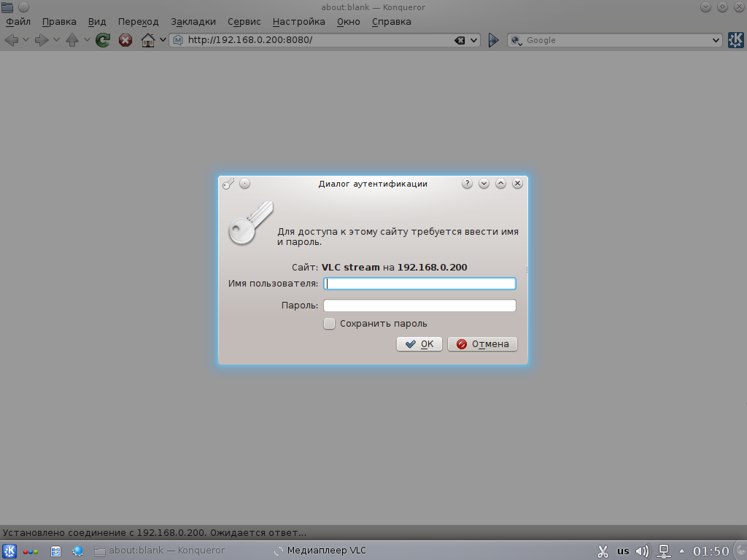747x560 pixels.
Task: Click the help question mark in the dialog title bar
Action: point(467,183)
